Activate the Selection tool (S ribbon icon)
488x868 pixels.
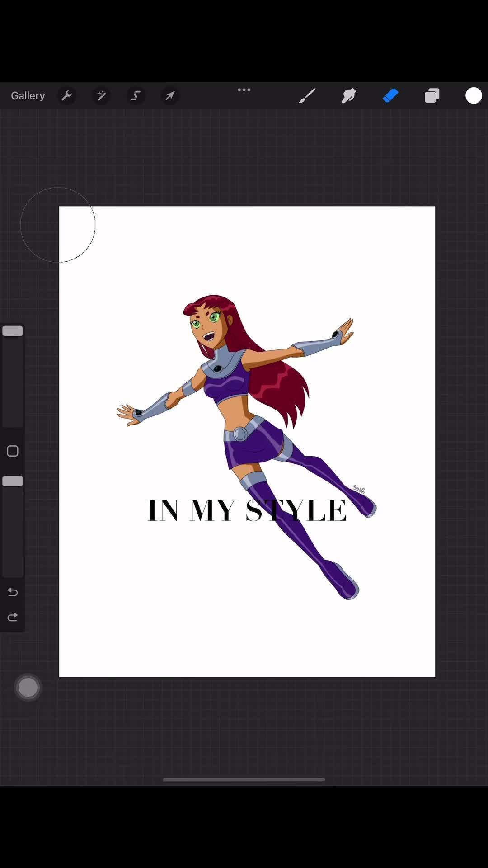tap(136, 96)
